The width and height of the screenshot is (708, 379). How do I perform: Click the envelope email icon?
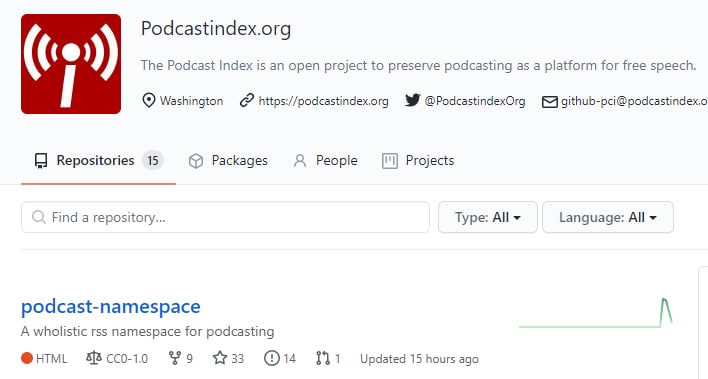(550, 102)
